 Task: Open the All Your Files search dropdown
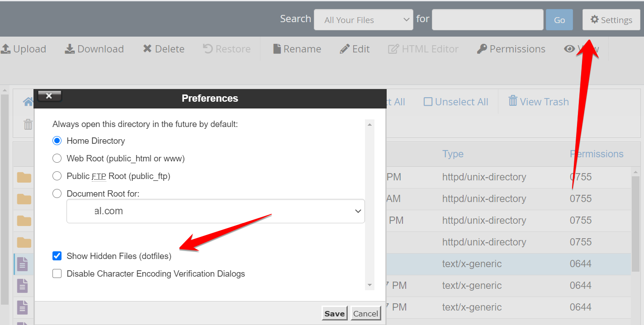click(x=363, y=20)
